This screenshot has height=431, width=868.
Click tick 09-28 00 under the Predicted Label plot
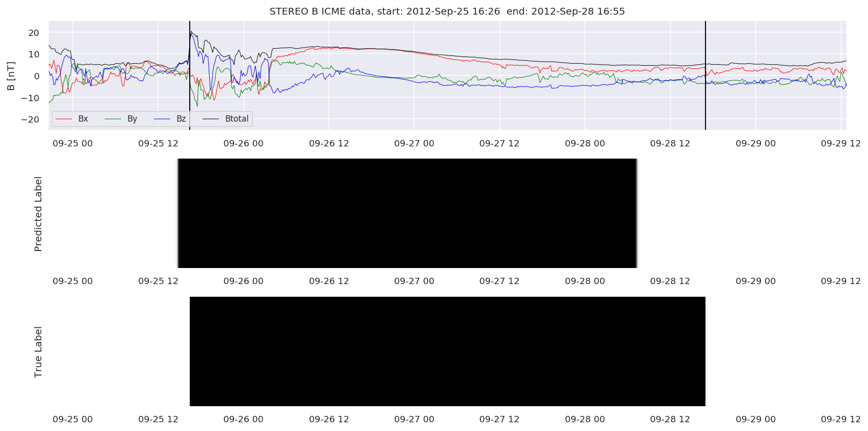tap(585, 281)
